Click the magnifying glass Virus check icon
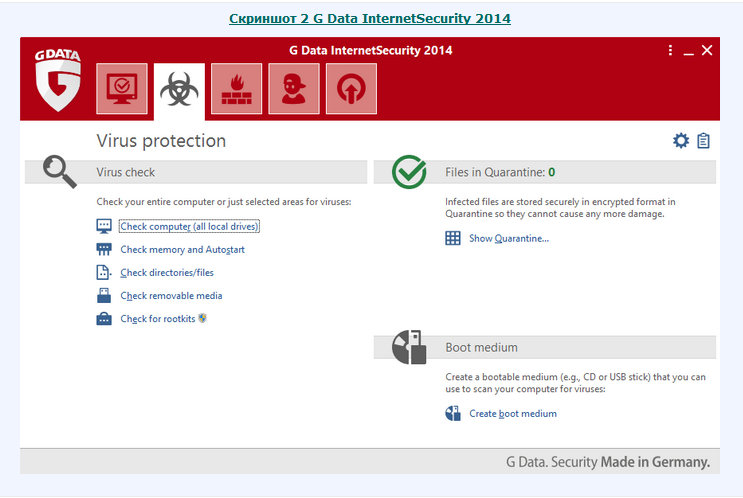The height and width of the screenshot is (498, 743). click(60, 172)
